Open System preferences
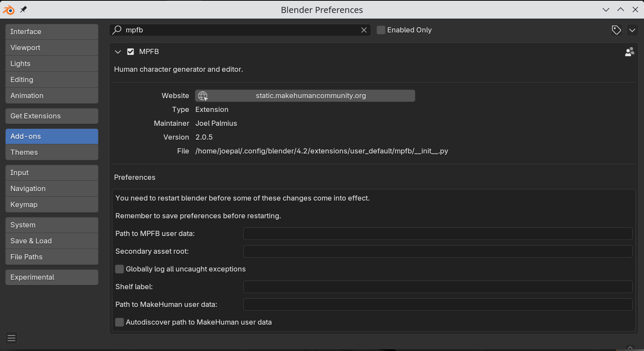Screen dimensions: 644x351 click(52, 225)
